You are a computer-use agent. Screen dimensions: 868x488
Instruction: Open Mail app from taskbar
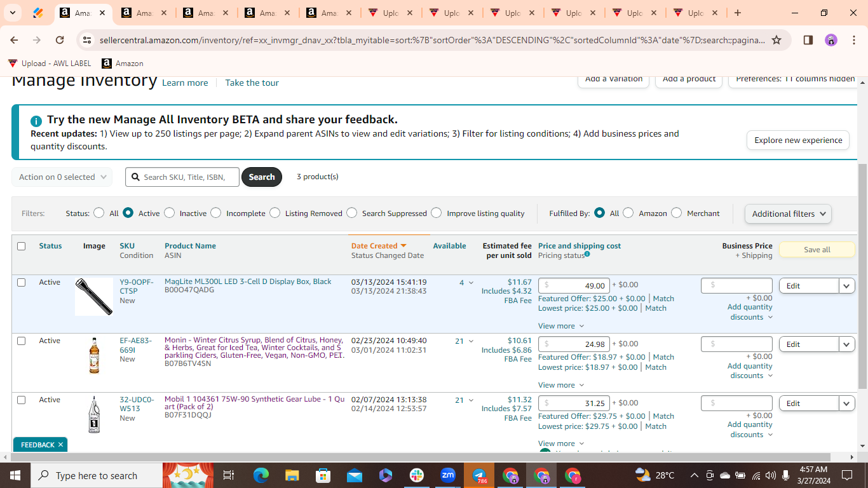click(354, 475)
